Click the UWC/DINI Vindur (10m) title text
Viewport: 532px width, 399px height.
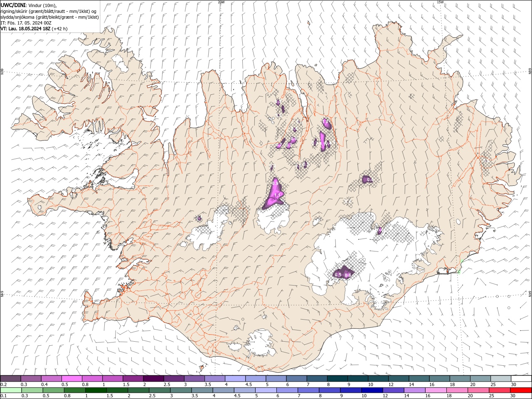28,5
